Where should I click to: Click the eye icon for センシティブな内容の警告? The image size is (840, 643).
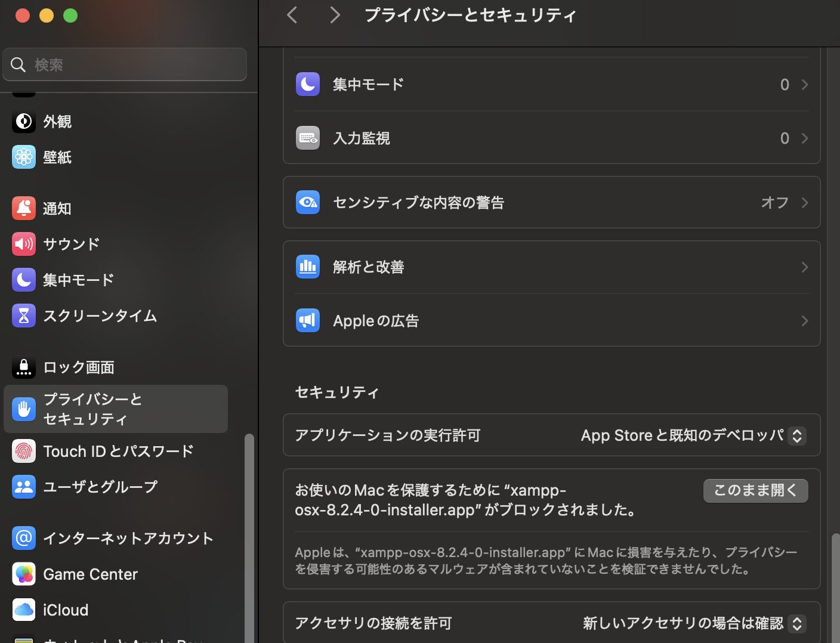click(x=308, y=203)
